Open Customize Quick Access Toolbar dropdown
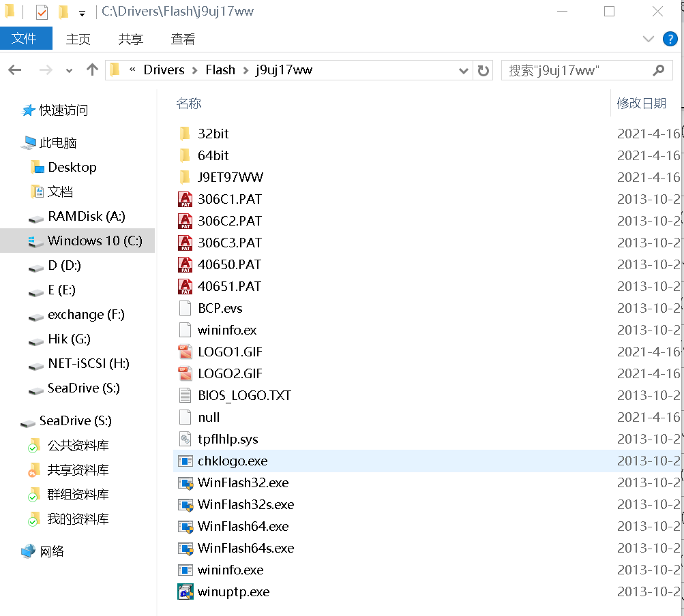This screenshot has height=616, width=684. (x=82, y=14)
